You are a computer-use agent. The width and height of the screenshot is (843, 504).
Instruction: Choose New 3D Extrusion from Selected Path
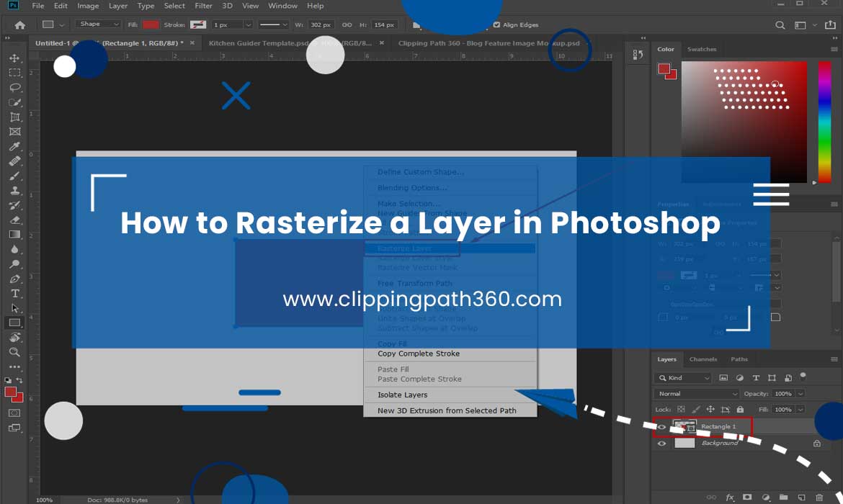447,410
